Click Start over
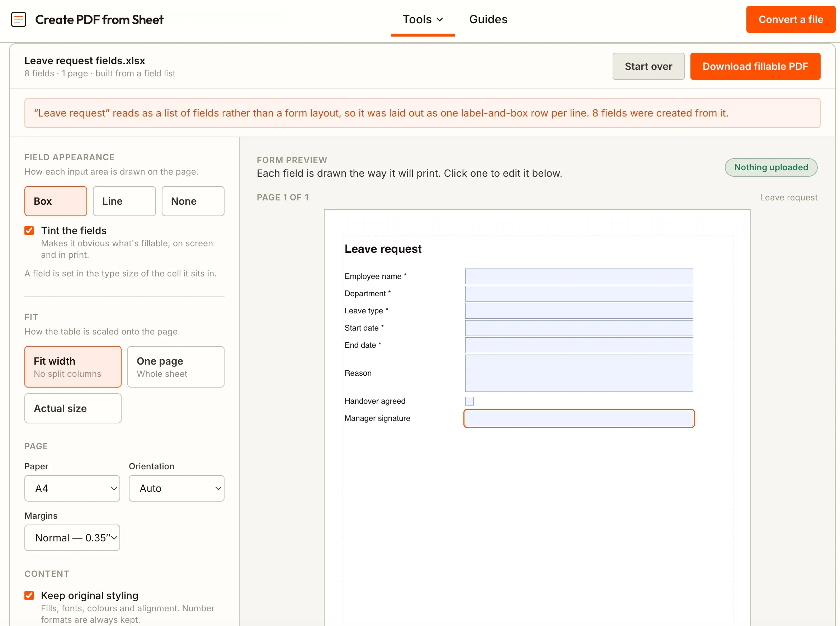 pos(648,66)
